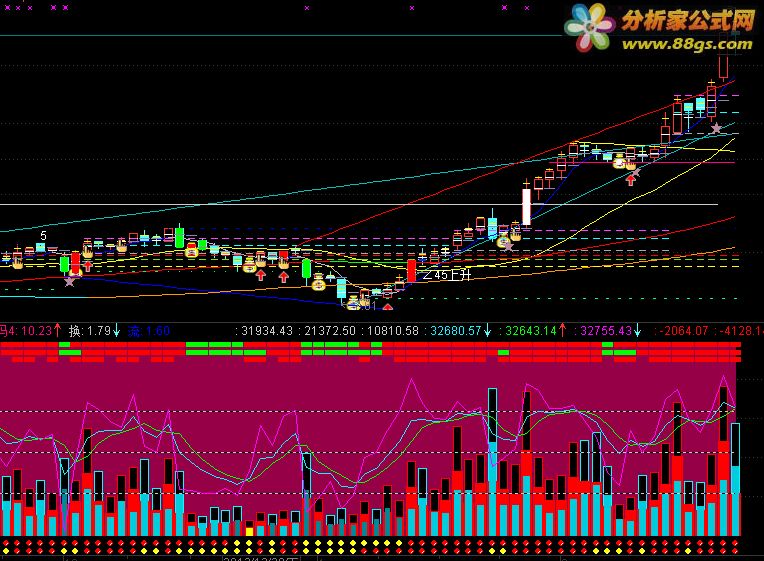Click the pointing hand icon just left of white candle
This screenshot has height=561, width=764.
coord(516,235)
